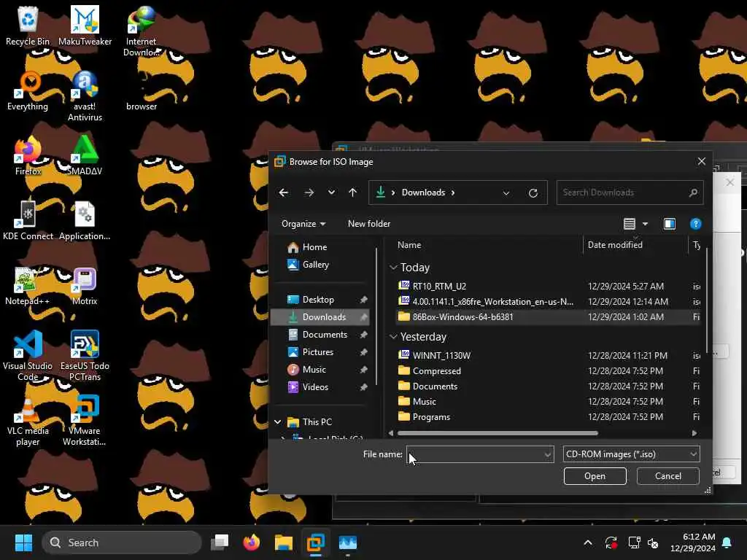
Task: Select KDE Connect desktop shortcut
Action: pyautogui.click(x=28, y=220)
